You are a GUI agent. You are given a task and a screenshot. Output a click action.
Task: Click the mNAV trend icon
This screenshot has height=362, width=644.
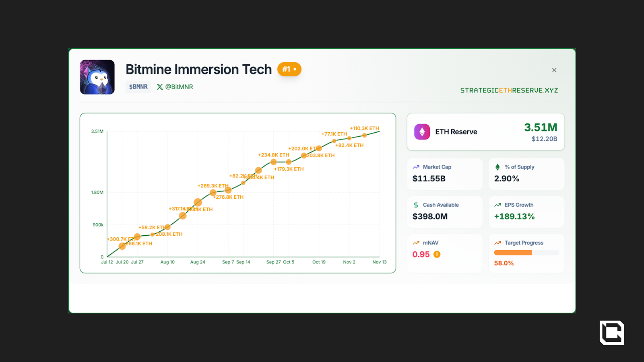tap(416, 243)
